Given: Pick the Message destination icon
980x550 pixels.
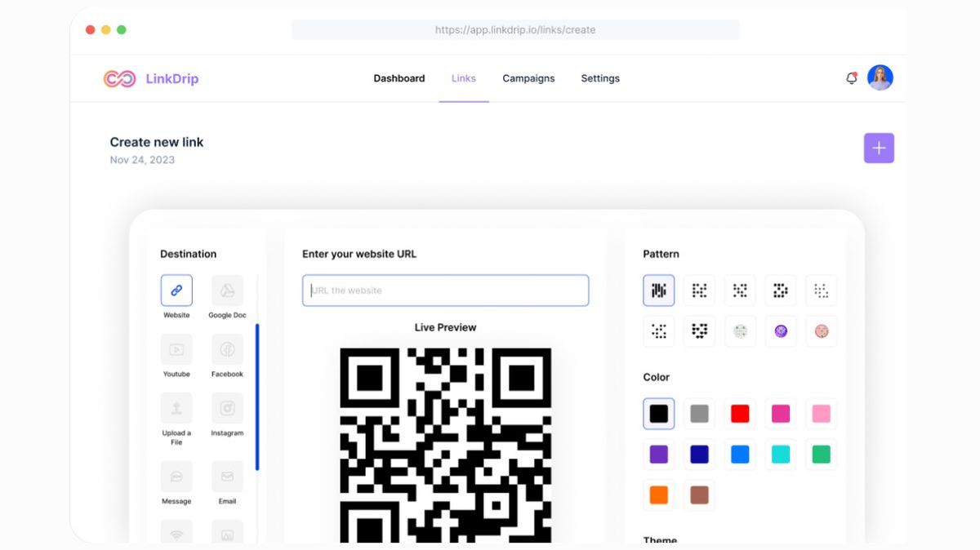Looking at the screenshot, I should pyautogui.click(x=176, y=477).
